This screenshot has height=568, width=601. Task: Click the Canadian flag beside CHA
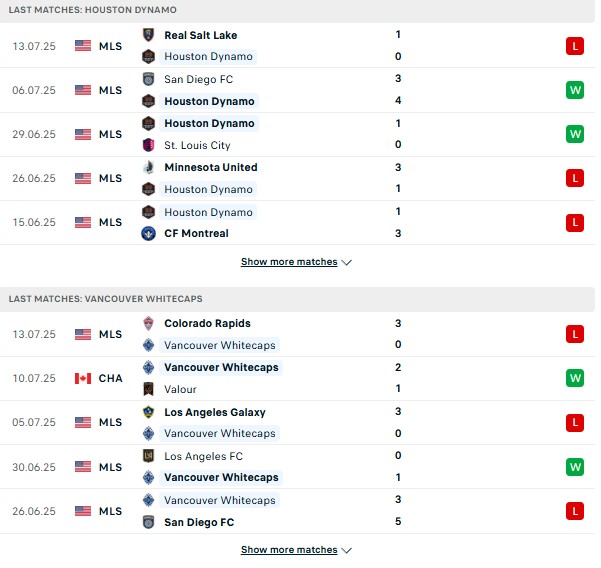coord(83,378)
